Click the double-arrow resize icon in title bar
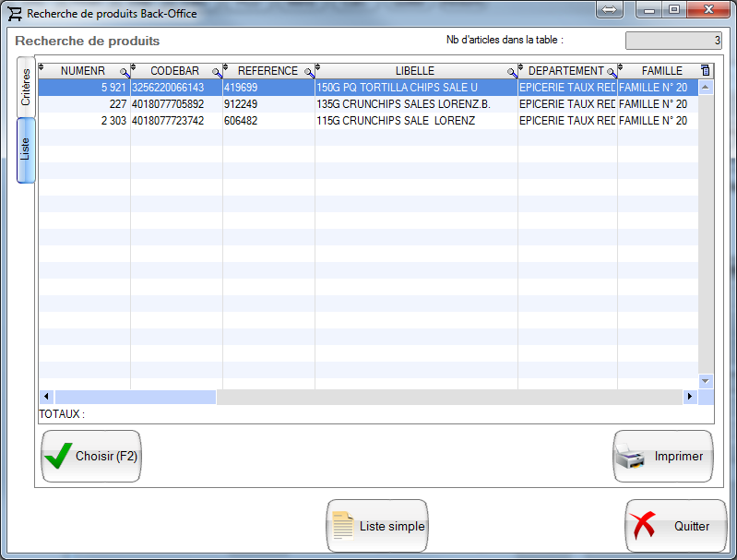Screen dimensions: 737x560 610,10
